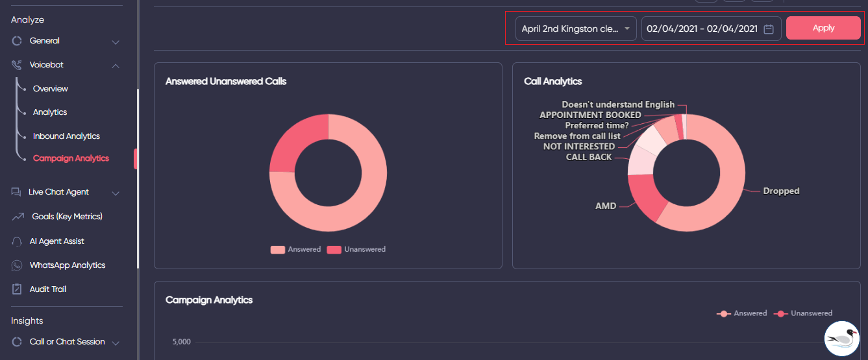Screen dimensions: 868x360
Task: Open the bird logo chat widget
Action: tap(842, 339)
